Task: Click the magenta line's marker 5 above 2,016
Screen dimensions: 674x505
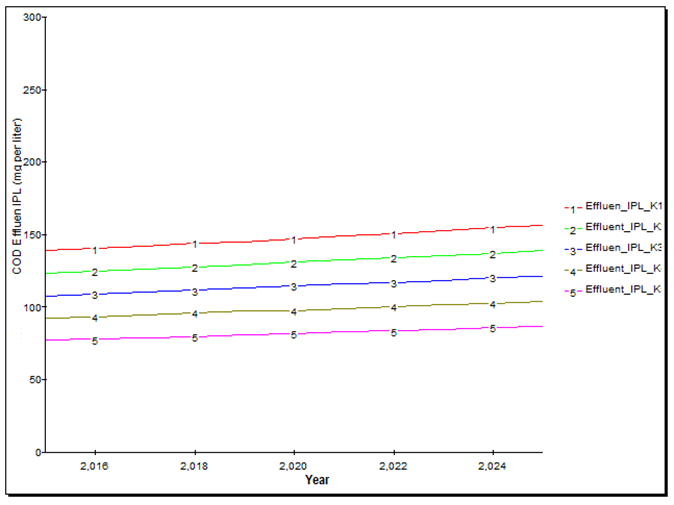Action: pyautogui.click(x=95, y=341)
